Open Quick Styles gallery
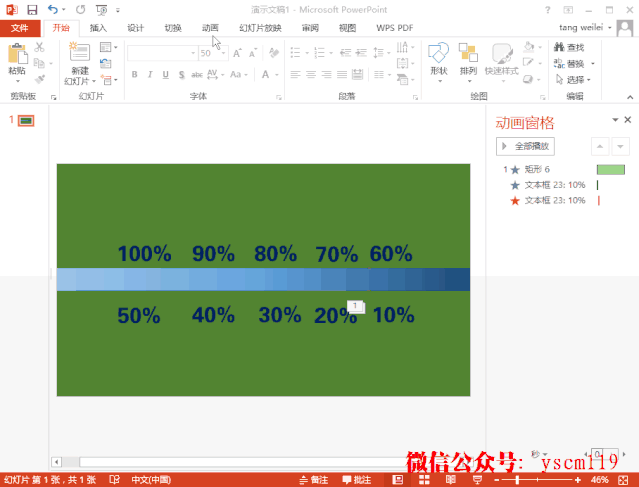This screenshot has height=487, width=639. click(502, 61)
